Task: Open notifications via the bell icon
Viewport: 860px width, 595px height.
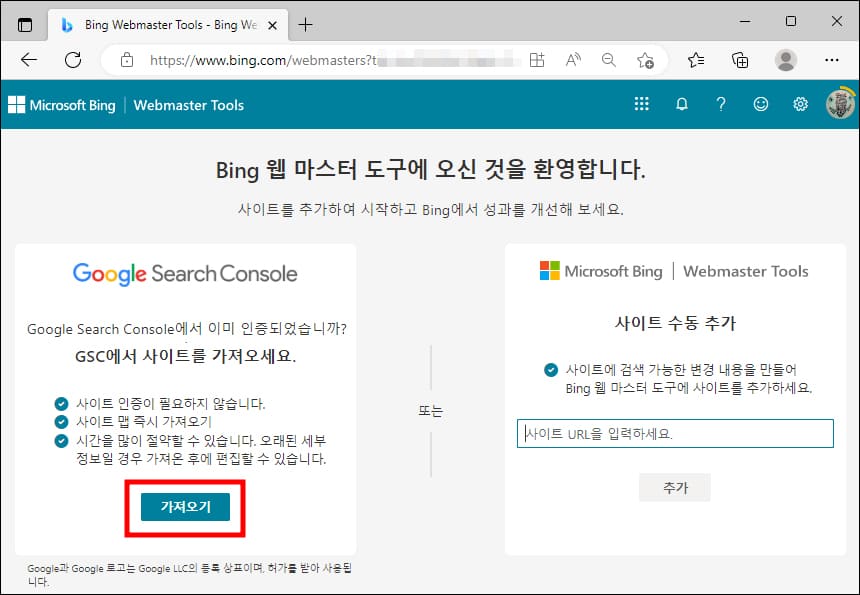Action: pyautogui.click(x=681, y=104)
